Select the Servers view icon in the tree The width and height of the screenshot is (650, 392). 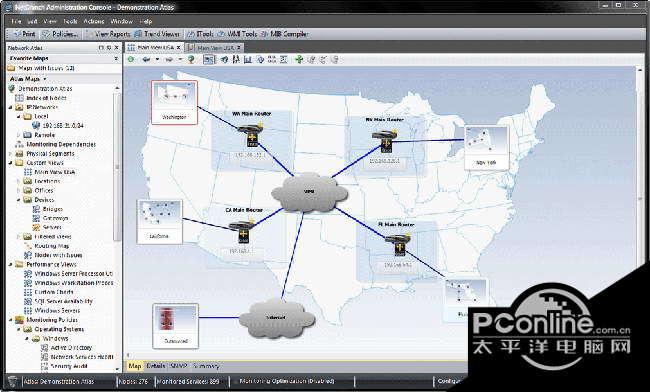(x=36, y=227)
